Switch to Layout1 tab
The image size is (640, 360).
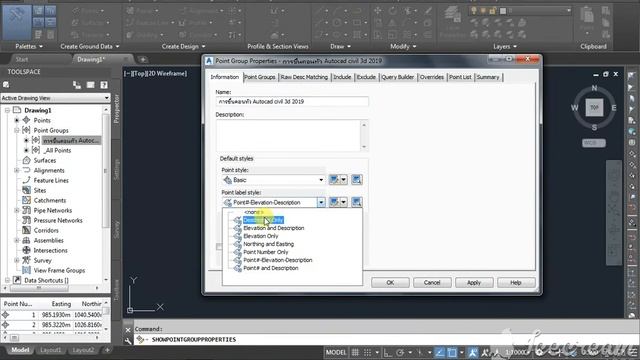(x=51, y=350)
